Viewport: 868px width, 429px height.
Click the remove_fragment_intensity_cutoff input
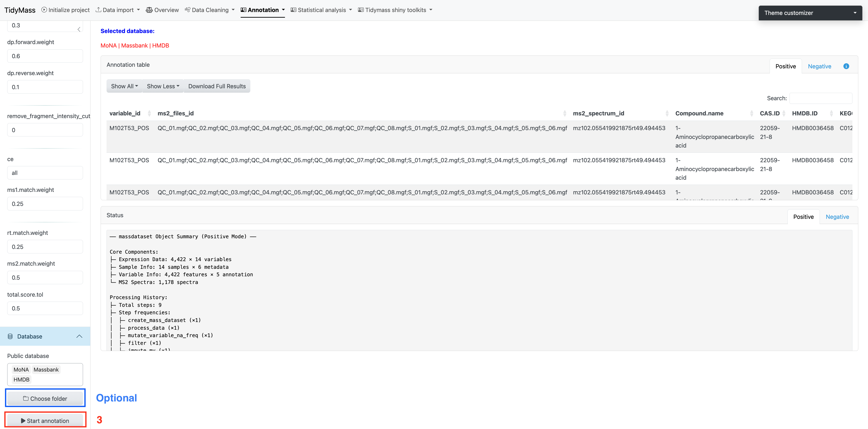point(45,130)
